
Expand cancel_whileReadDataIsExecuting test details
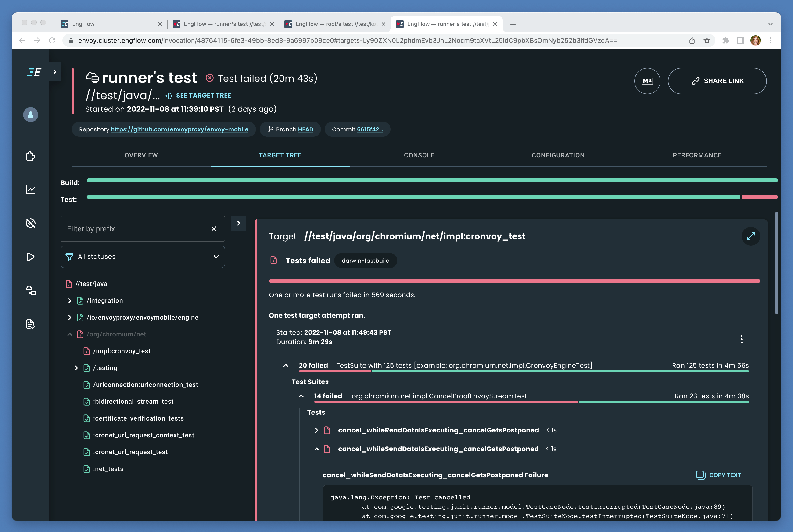(316, 430)
